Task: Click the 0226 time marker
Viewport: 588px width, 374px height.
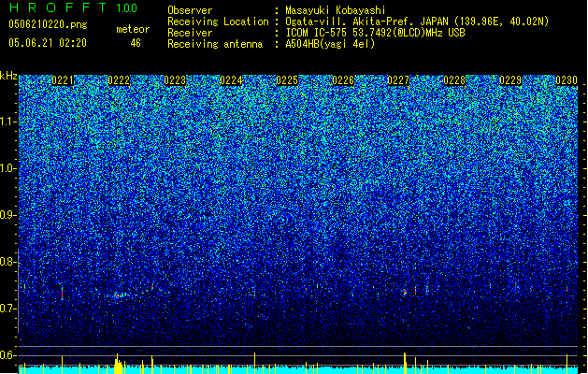Action: click(343, 80)
